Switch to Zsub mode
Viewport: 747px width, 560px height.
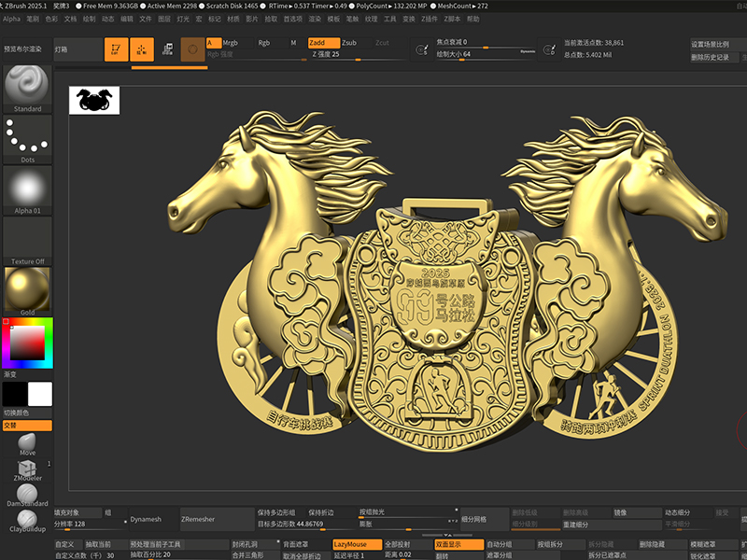(357, 43)
